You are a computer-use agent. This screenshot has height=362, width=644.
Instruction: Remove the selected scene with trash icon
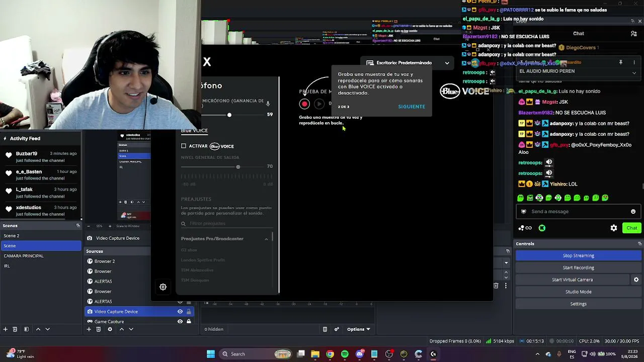point(15,329)
